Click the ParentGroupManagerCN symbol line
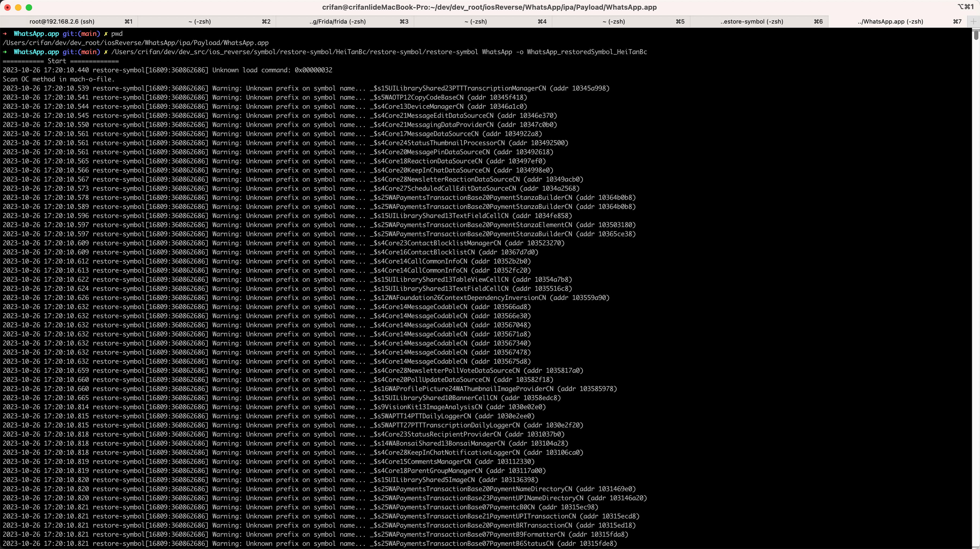This screenshot has height=549, width=980. point(274,471)
